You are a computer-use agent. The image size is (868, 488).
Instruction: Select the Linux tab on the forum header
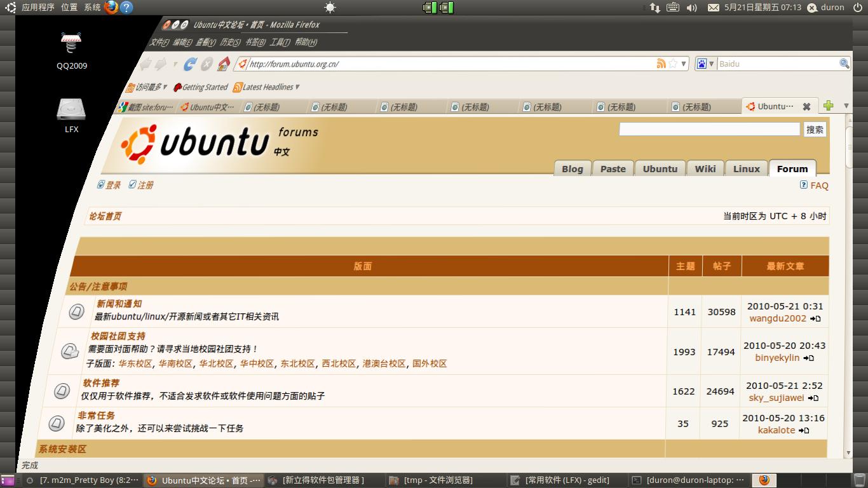[x=747, y=168]
